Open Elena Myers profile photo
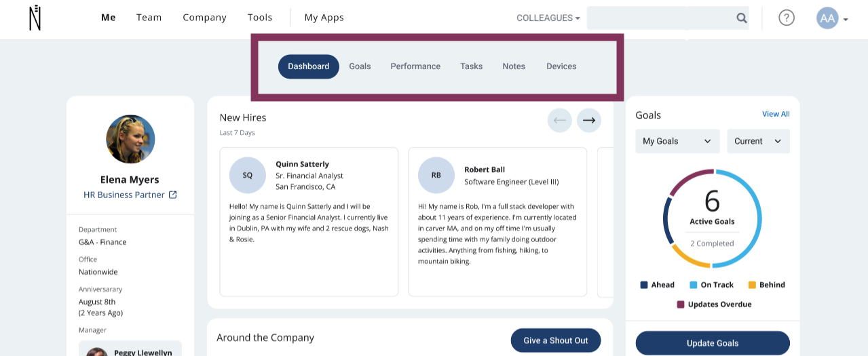Viewport: 868px width, 356px height. click(x=130, y=139)
